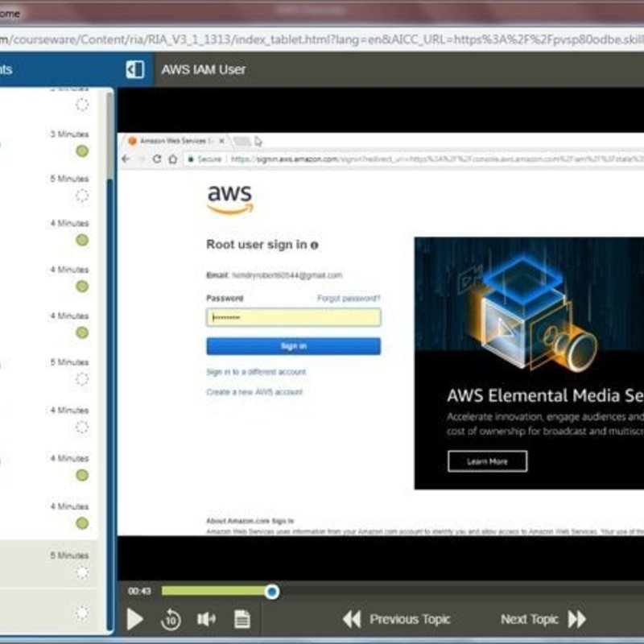Image resolution: width=644 pixels, height=644 pixels.
Task: Click the info icon beside Root user sign in
Action: pos(315,246)
